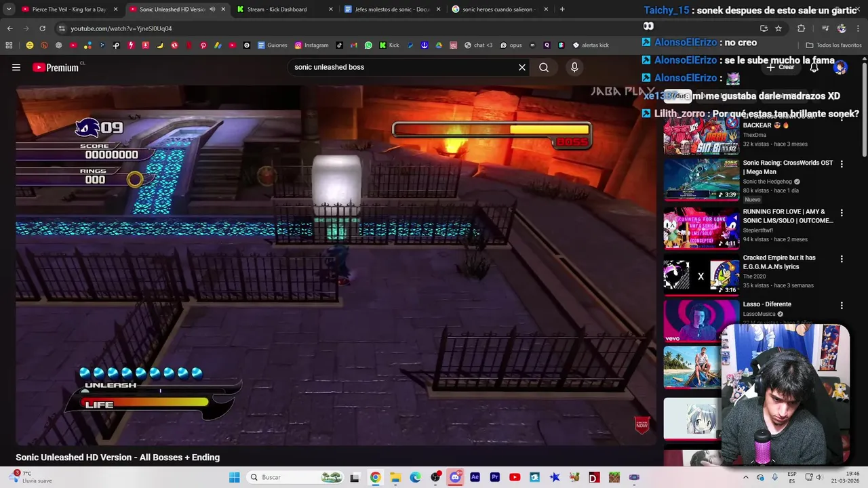Open options menu for RUNNING FOR LOVE video

(842, 213)
